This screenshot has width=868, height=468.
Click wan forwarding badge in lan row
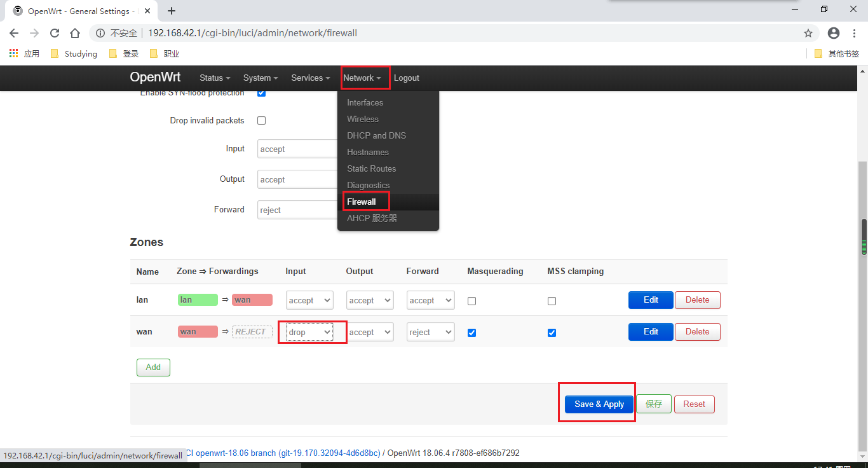pyautogui.click(x=252, y=300)
